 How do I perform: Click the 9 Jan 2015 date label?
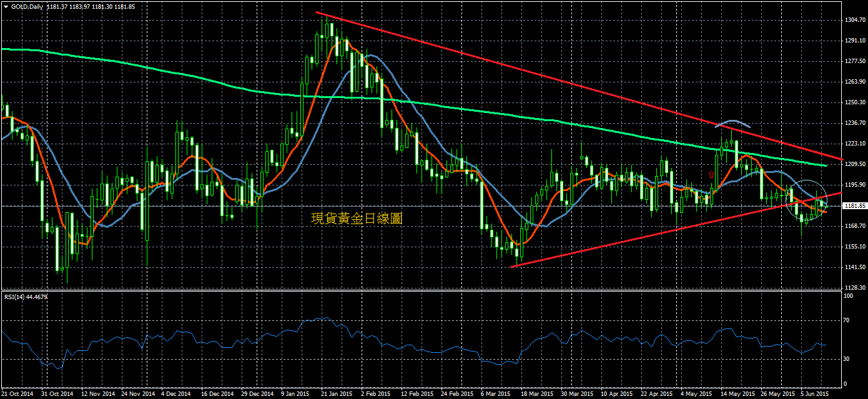click(x=295, y=394)
